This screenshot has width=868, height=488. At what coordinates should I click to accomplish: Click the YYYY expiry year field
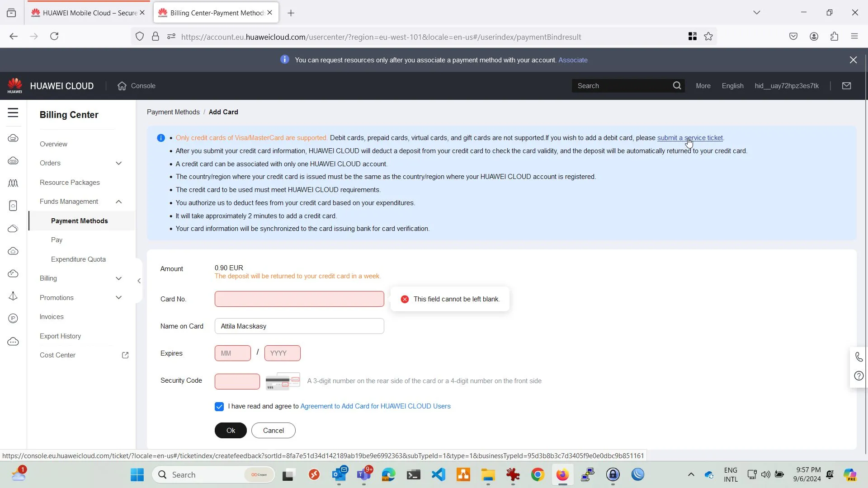point(283,353)
